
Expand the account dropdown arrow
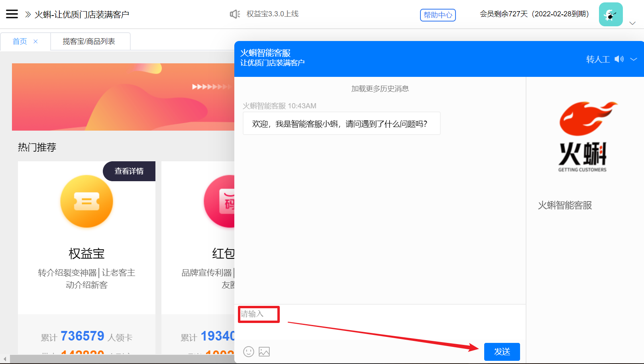coord(632,23)
